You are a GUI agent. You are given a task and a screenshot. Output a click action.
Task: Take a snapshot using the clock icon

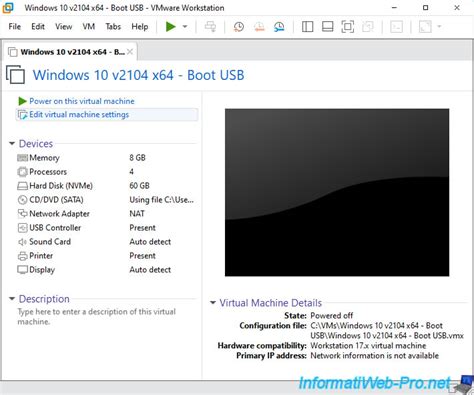pos(239,27)
